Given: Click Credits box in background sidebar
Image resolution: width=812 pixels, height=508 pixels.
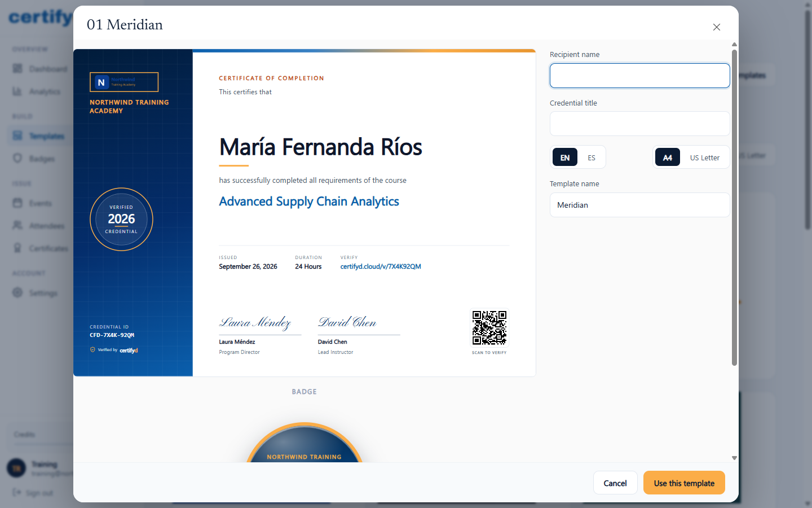Looking at the screenshot, I should coord(41,435).
